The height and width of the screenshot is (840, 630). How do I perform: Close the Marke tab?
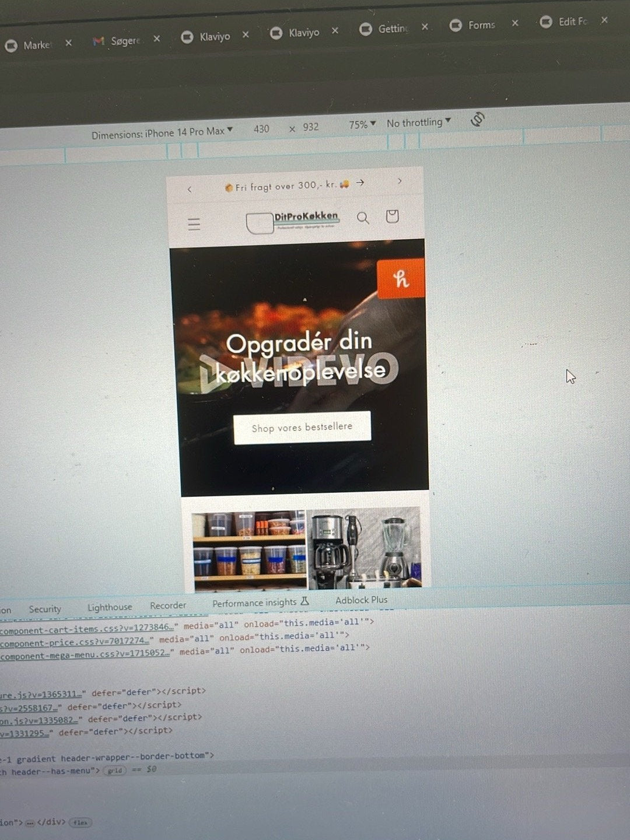[68, 43]
